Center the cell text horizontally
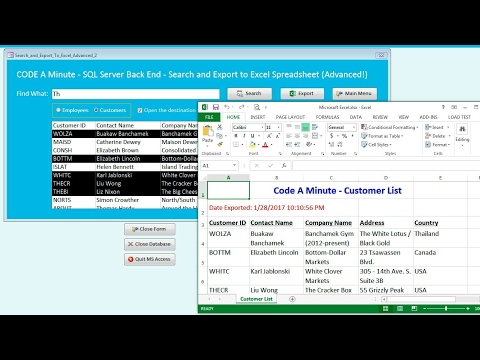Image resolution: width=480 pixels, height=360 pixels. click(297, 136)
